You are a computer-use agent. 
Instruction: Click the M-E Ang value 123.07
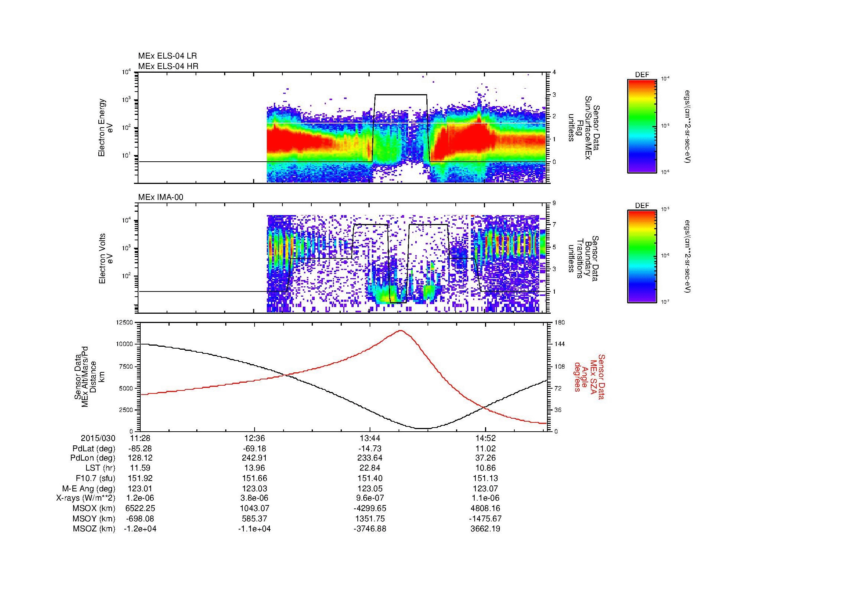click(x=485, y=489)
